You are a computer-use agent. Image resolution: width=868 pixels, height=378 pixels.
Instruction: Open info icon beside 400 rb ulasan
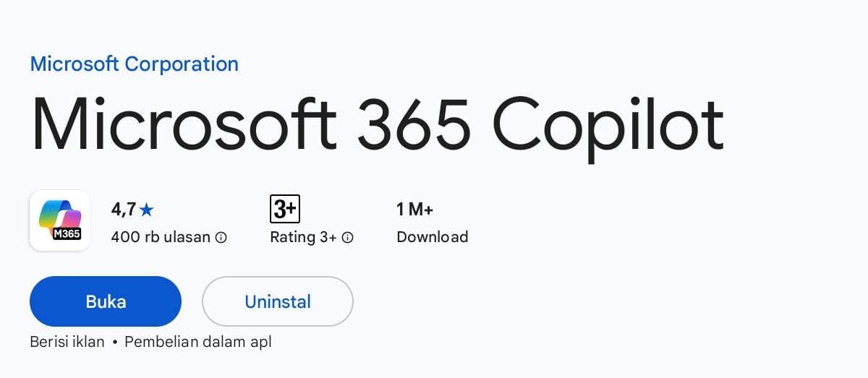(221, 237)
